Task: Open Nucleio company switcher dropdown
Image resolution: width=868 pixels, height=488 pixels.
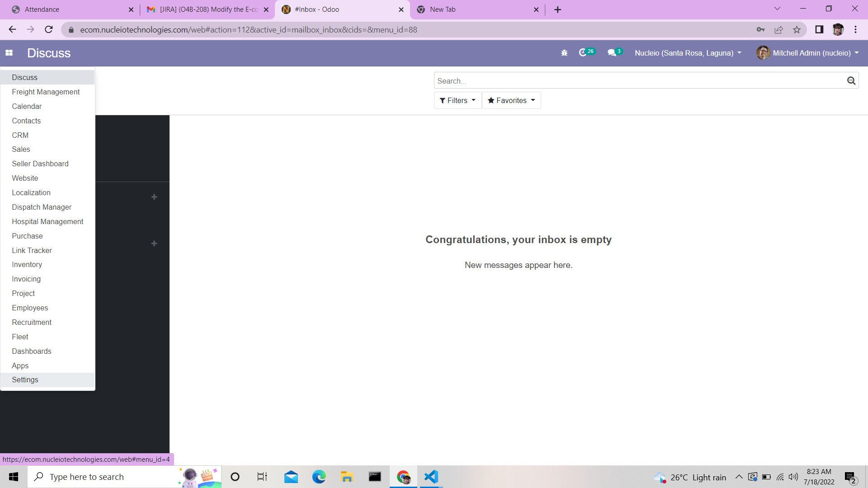Action: click(x=688, y=53)
